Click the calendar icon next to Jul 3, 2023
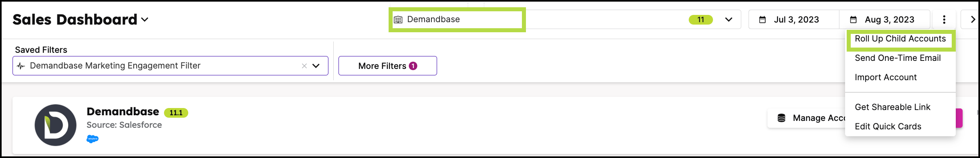The image size is (980, 158). pos(762,20)
